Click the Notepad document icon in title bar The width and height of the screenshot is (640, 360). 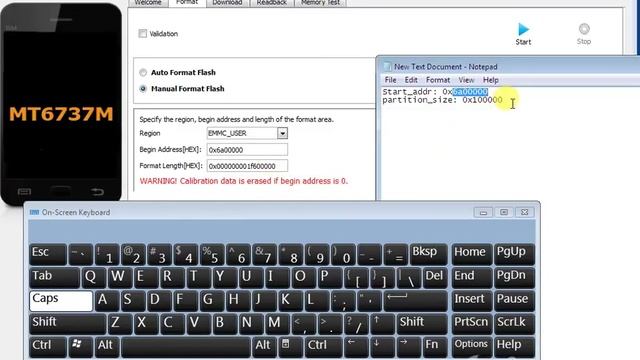(x=387, y=67)
